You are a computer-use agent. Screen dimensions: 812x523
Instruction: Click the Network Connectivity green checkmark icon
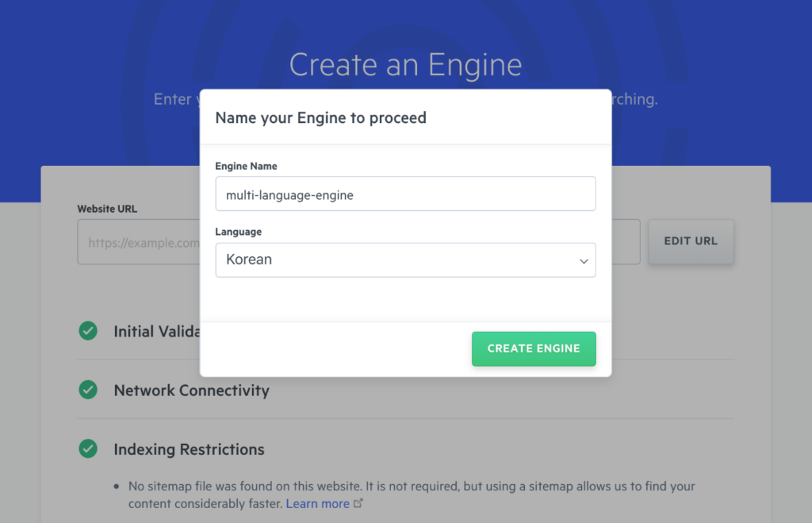coord(88,390)
